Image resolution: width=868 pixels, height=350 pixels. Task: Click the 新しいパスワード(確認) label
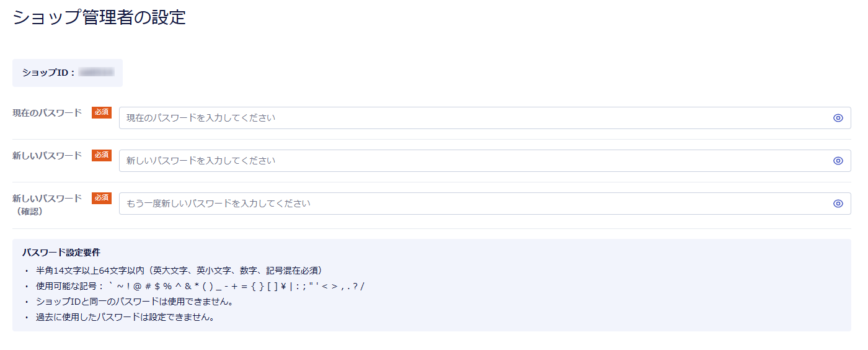(47, 204)
